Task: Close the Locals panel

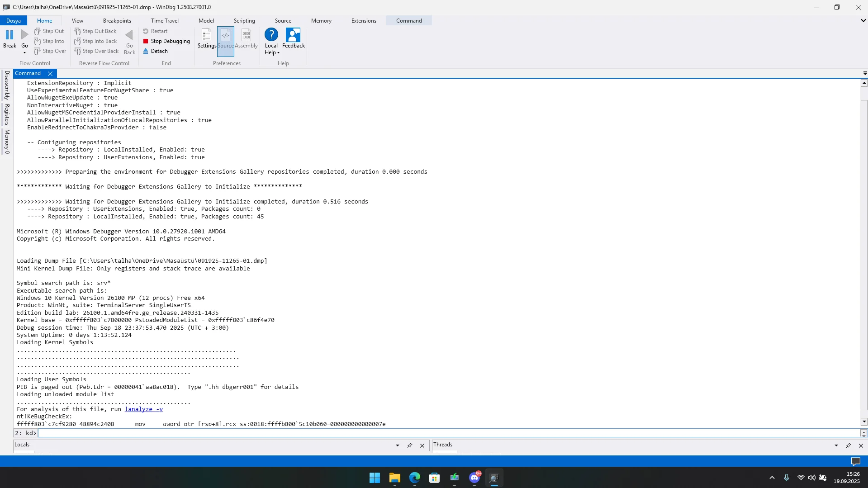Action: click(422, 445)
